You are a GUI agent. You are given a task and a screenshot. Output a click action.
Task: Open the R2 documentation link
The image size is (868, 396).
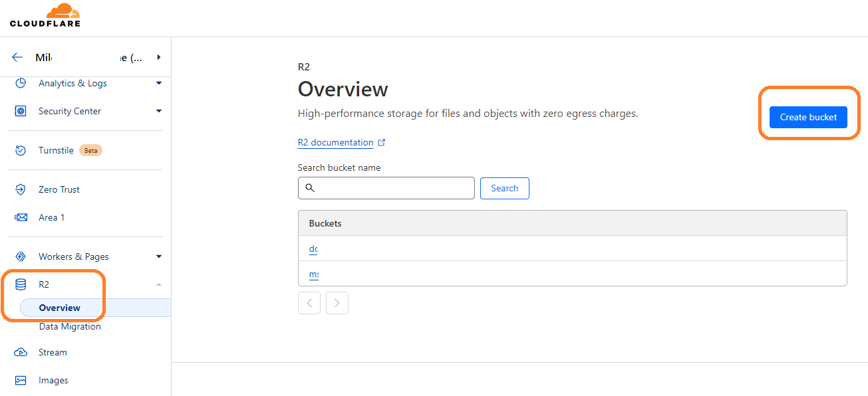[x=335, y=142]
